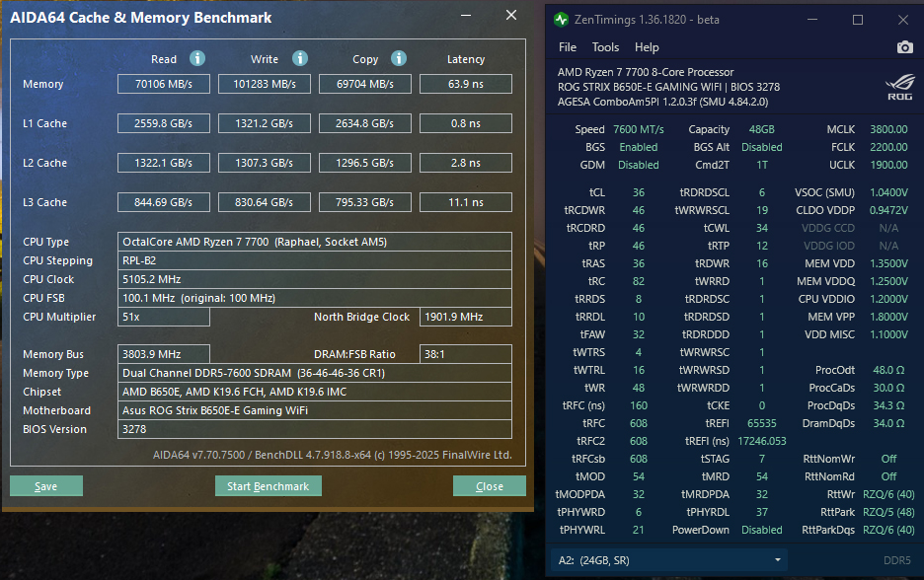Click Motherboard field Asus ROG Strix B650E-E

click(x=315, y=410)
